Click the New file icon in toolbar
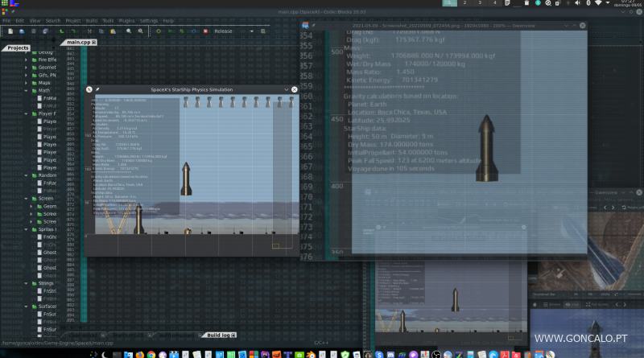The width and height of the screenshot is (644, 358). point(9,31)
